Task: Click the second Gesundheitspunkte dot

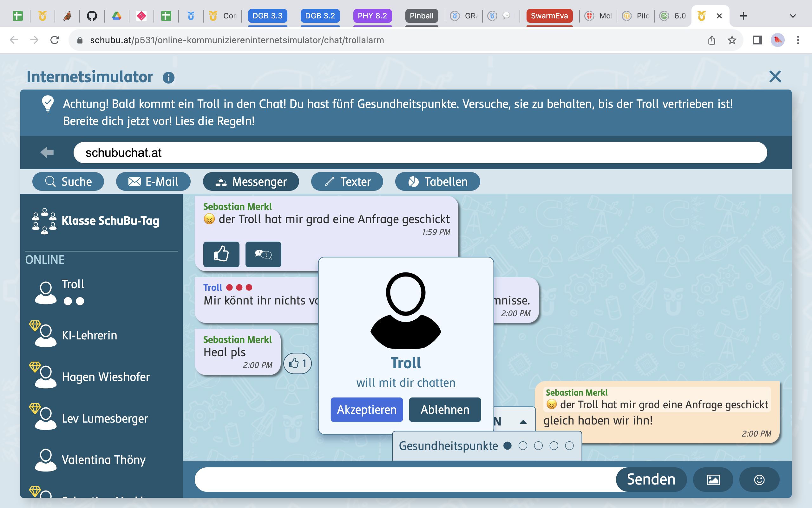Action: [523, 446]
